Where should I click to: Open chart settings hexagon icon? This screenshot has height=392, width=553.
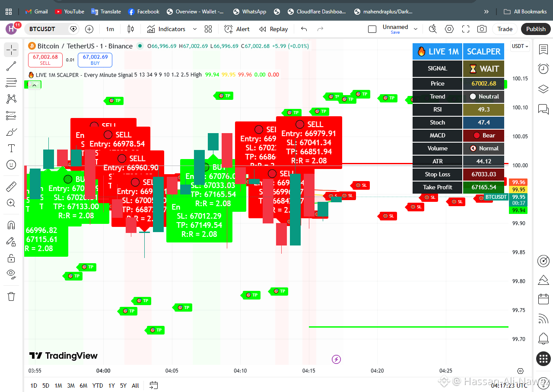coord(449,29)
